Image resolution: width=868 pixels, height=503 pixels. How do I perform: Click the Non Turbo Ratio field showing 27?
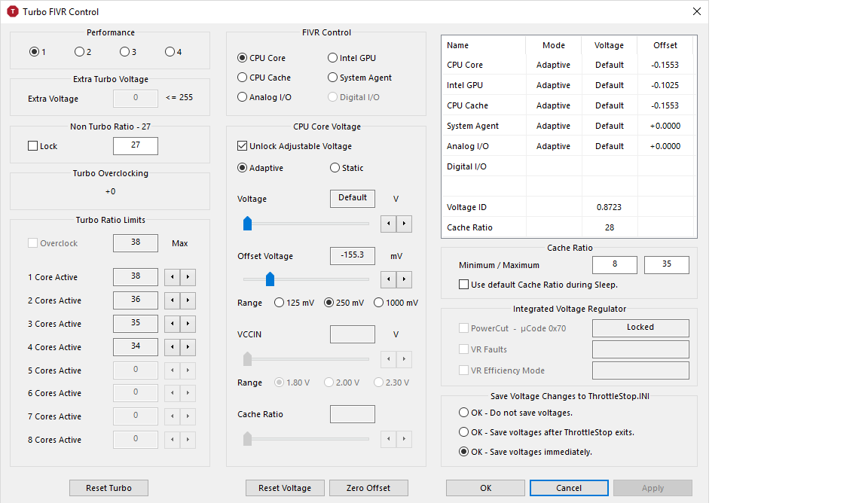click(136, 145)
